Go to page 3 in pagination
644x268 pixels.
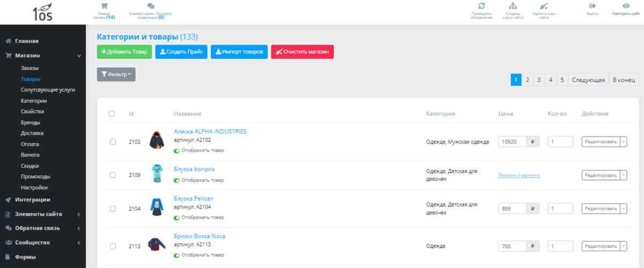pyautogui.click(x=539, y=80)
